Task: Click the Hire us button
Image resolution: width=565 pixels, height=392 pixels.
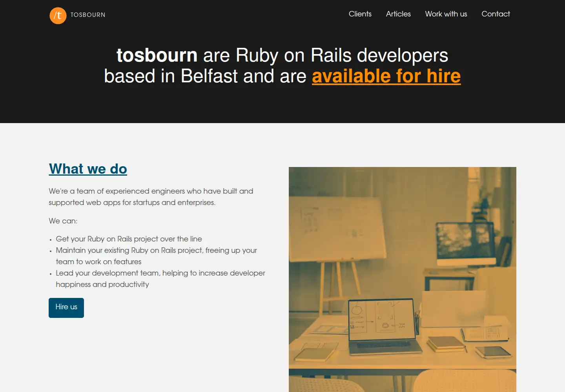Action: (66, 308)
